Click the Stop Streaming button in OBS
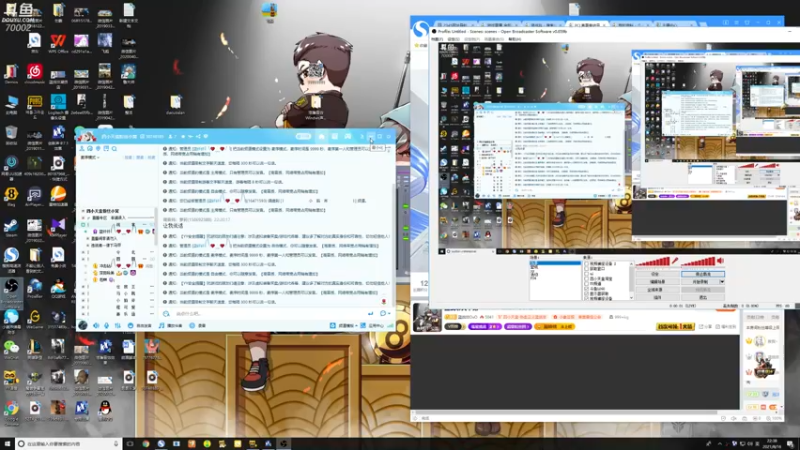The image size is (800, 450). pyautogui.click(x=703, y=274)
